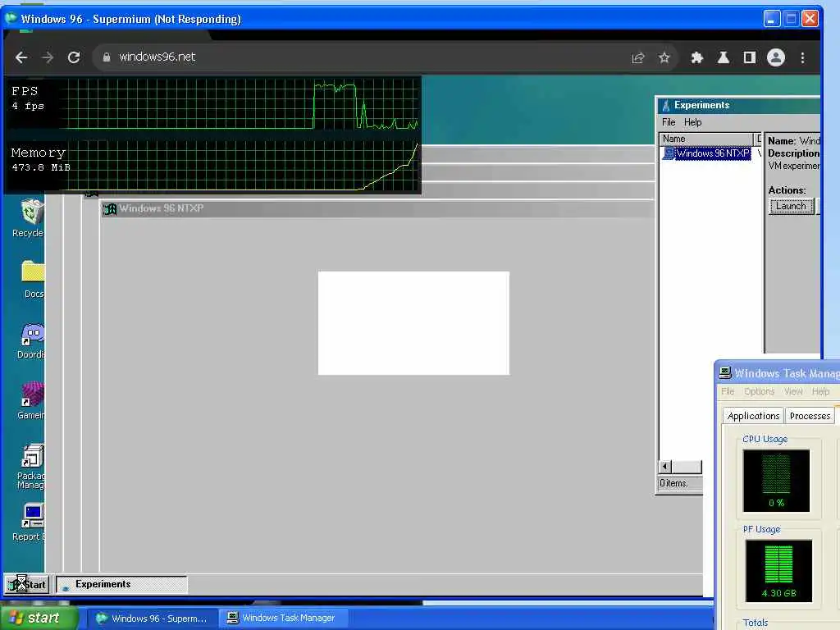Viewport: 840px width, 630px height.
Task: Click the Experiments list scroll-left arrow
Action: coord(664,467)
